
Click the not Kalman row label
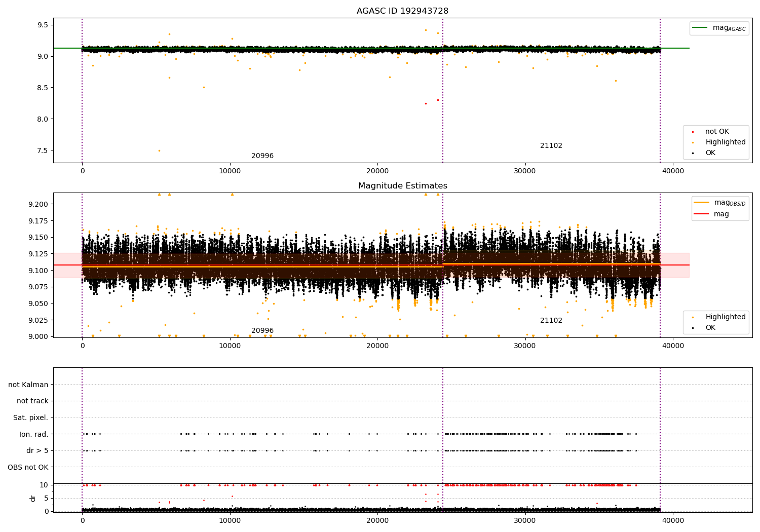coord(28,385)
